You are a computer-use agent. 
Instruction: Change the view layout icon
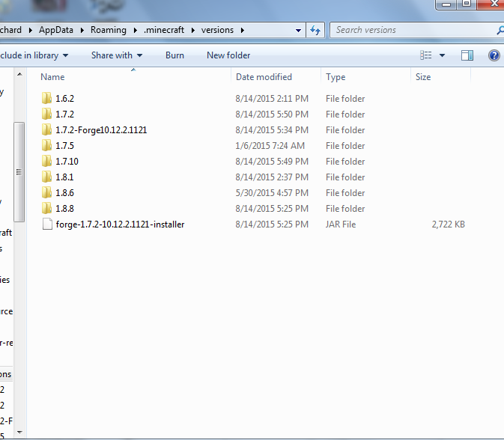click(x=426, y=55)
